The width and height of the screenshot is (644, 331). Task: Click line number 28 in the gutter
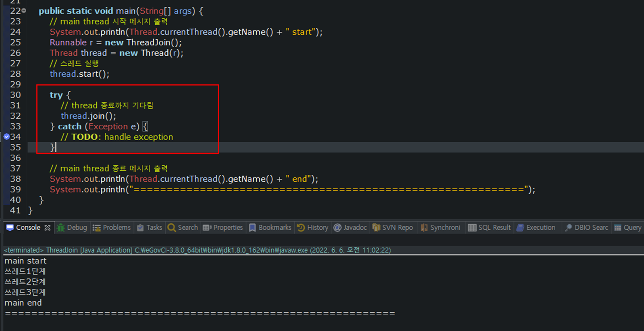(x=16, y=74)
